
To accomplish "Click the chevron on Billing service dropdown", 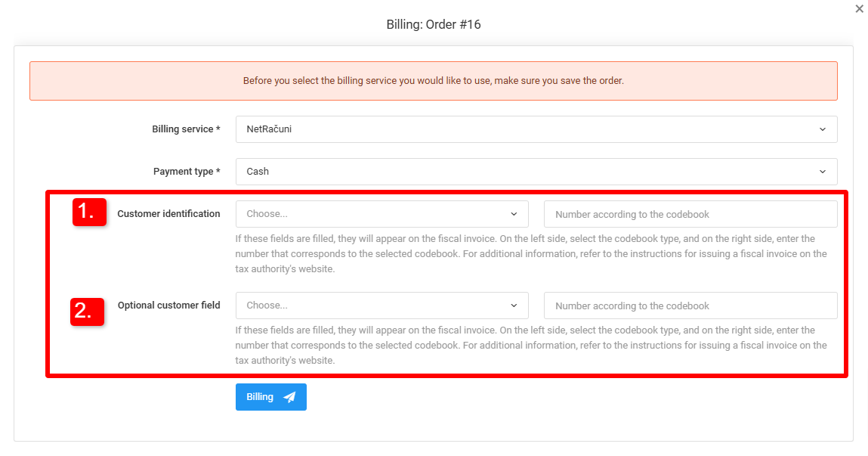I will coord(823,129).
